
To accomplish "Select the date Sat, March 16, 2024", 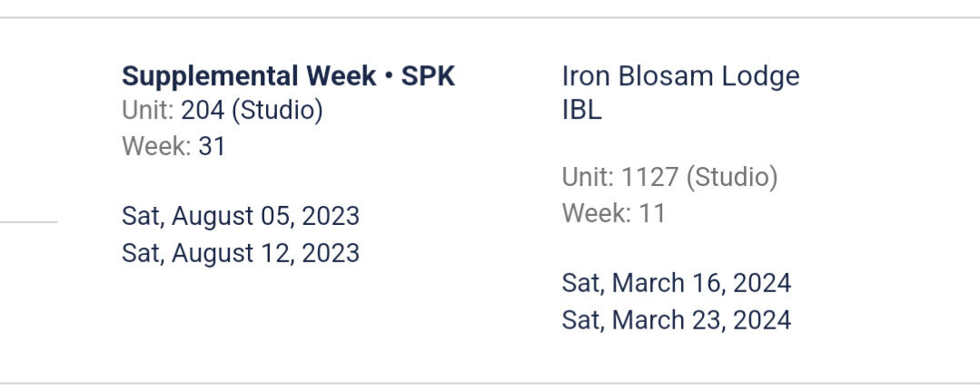I will click(x=676, y=284).
